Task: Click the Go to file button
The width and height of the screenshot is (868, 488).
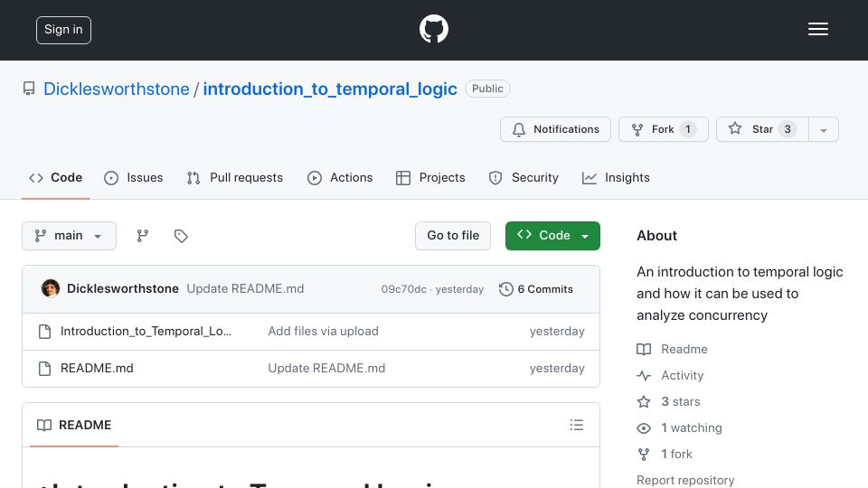Action: click(453, 236)
